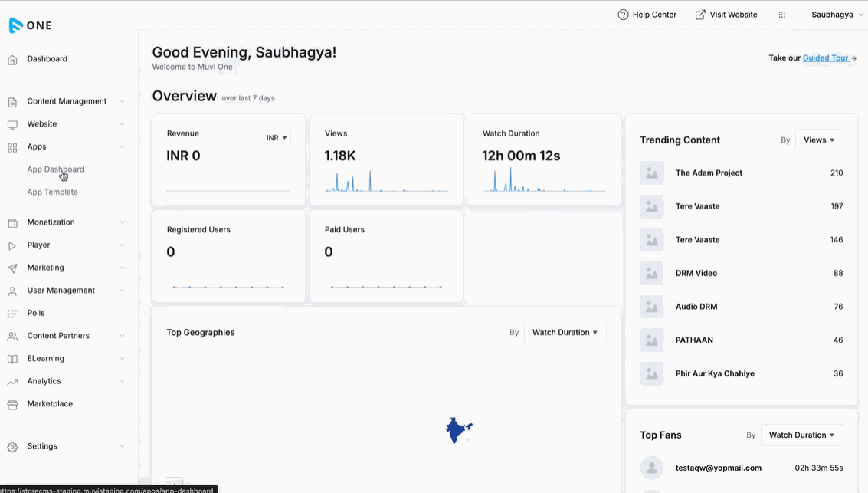
Task: Click the Views sparkline chart
Action: 386,181
